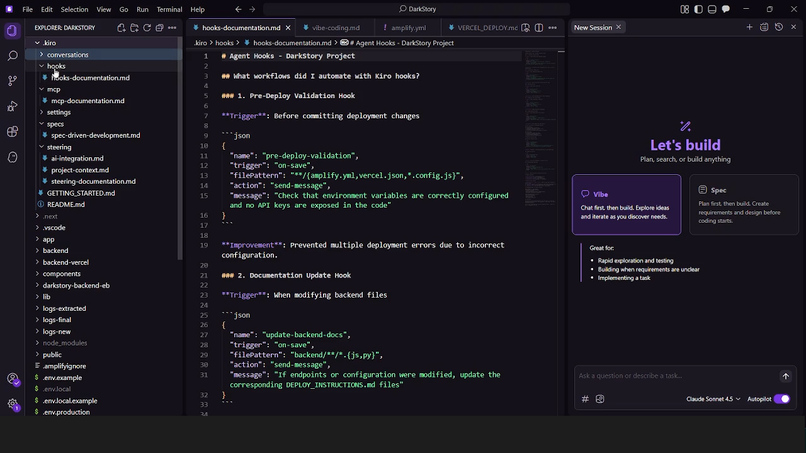Open the Kiro ghost panel icon
The image size is (806, 453).
(x=12, y=157)
